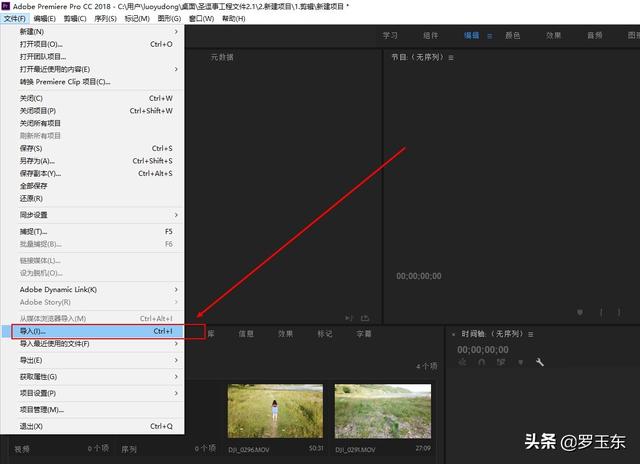This screenshot has width=640, height=464.
Task: Click the timeline timecode 00;00;00;00
Action: 483,350
